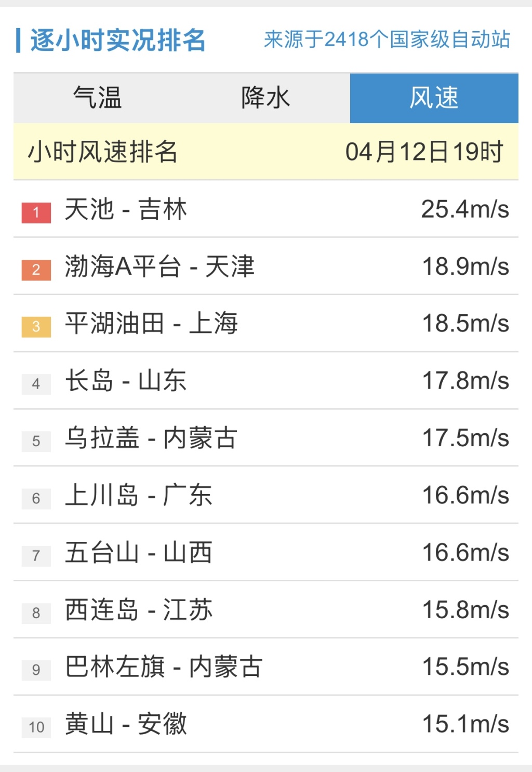Click 来源于2418个国家级自动站 source text
Screen dimensions: 532x772
[387, 39]
